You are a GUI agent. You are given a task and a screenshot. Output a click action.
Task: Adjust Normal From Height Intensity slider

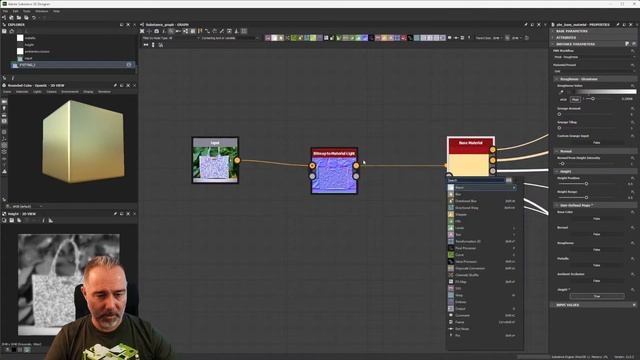pyautogui.click(x=562, y=164)
